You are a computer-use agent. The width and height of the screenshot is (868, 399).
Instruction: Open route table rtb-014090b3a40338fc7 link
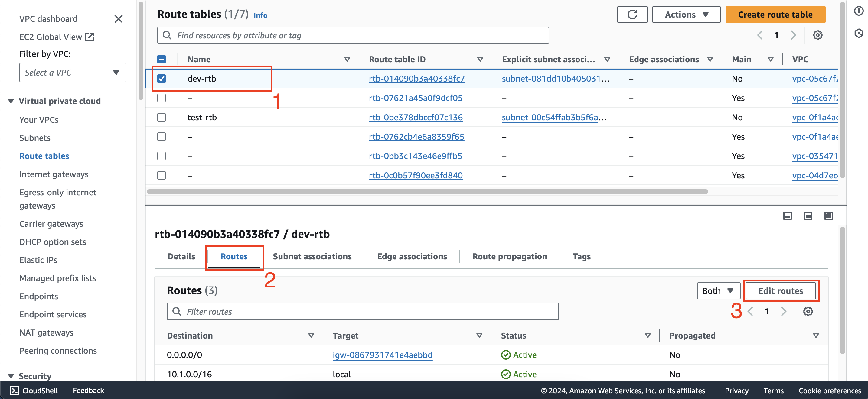(x=416, y=79)
